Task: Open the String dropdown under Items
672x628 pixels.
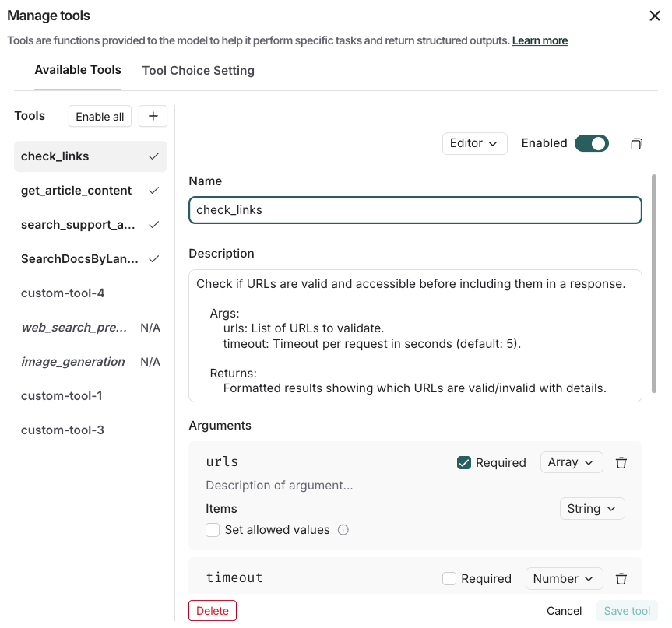Action: point(592,508)
